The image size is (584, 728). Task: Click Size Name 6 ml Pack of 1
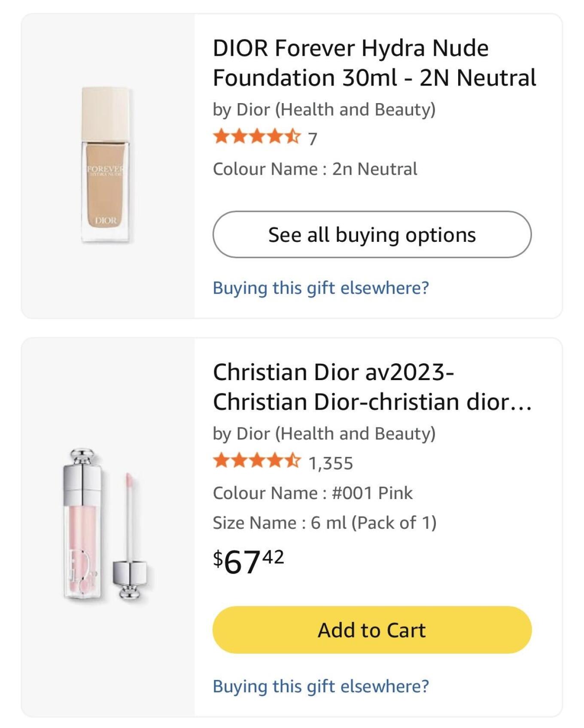325,523
